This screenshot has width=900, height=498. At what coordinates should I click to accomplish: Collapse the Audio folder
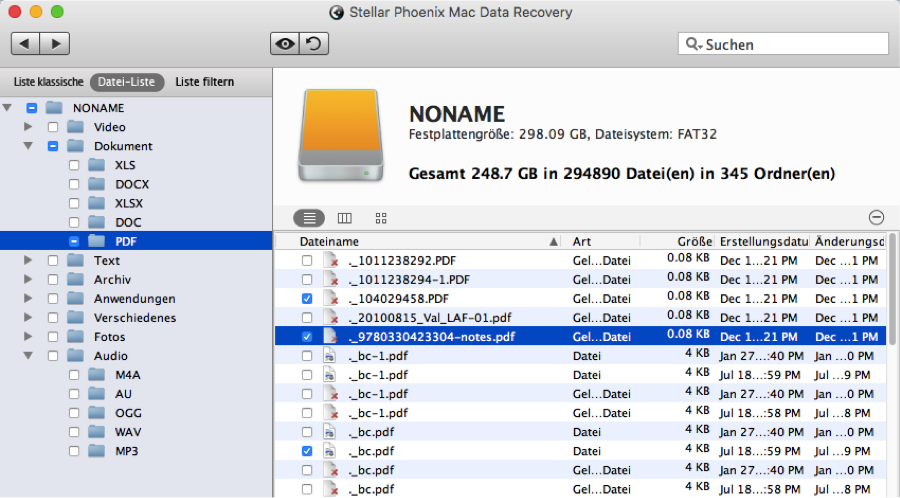tap(28, 356)
